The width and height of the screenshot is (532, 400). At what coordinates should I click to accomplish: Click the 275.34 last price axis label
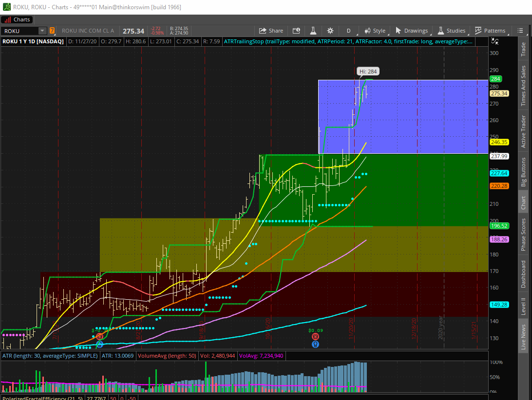pyautogui.click(x=499, y=93)
